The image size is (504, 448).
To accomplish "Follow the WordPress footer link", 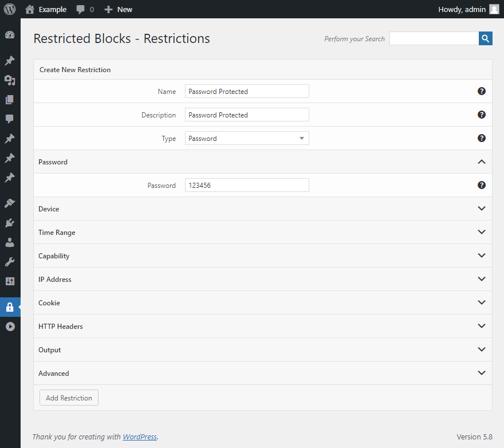I will [140, 437].
